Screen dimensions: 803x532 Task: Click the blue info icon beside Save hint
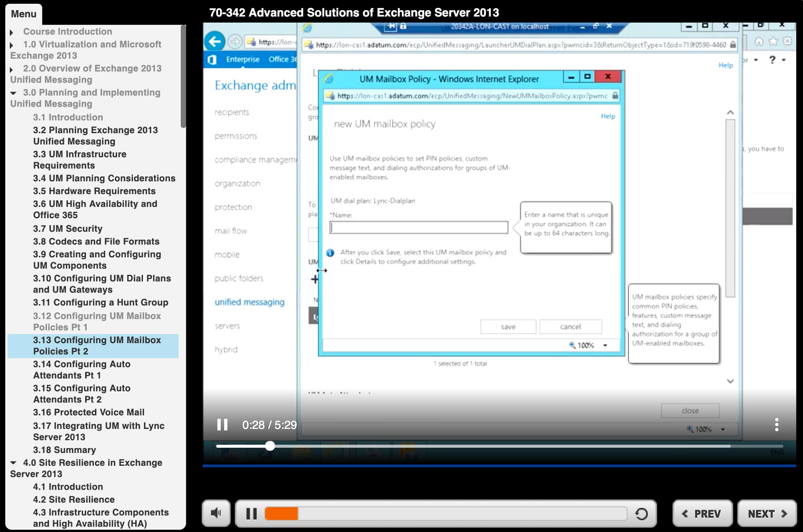click(330, 253)
